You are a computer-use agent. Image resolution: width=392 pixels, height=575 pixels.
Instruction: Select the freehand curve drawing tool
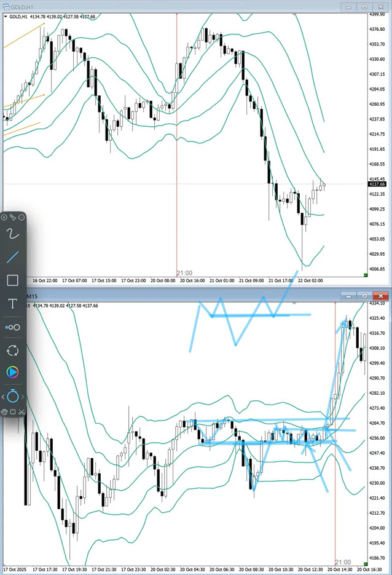point(12,233)
